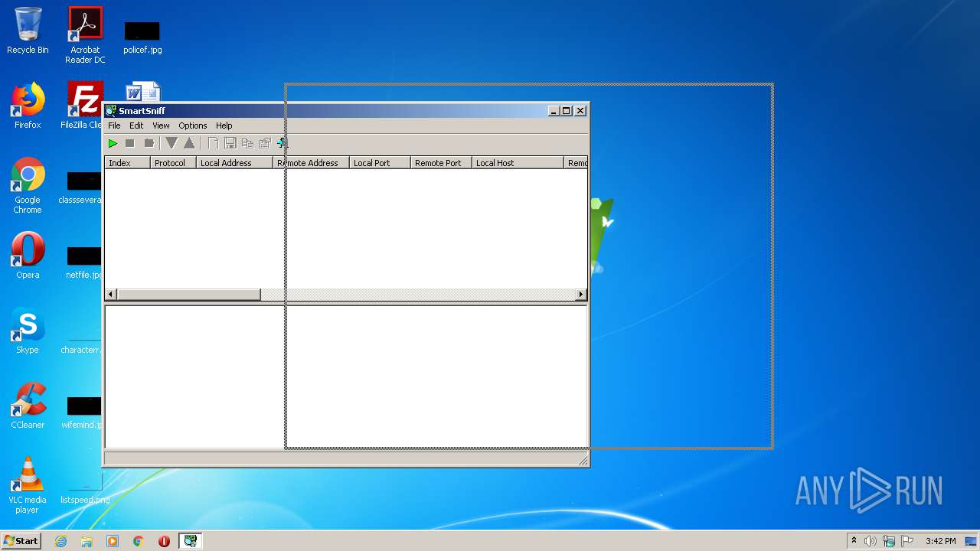Click the horizontal scrollbar right arrow
This screenshot has height=551, width=980.
[581, 295]
